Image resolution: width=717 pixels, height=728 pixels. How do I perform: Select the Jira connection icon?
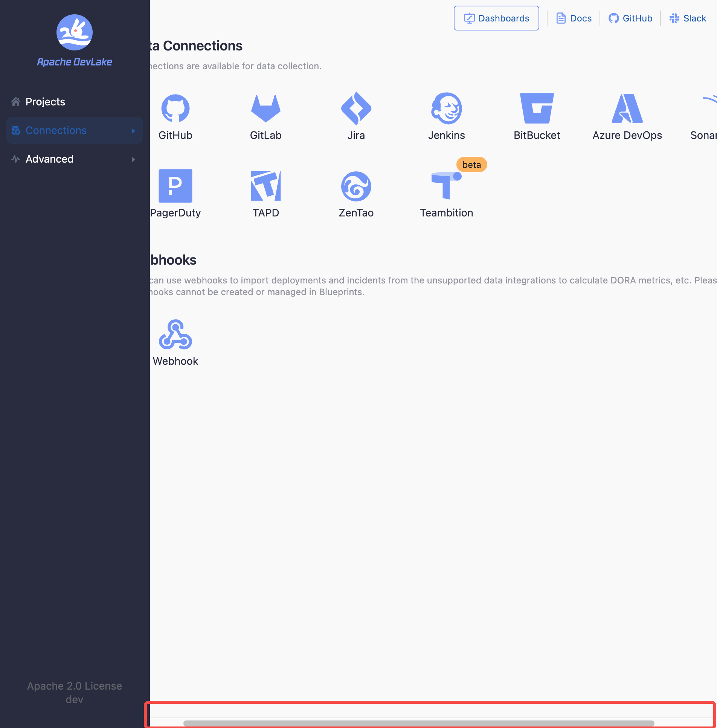click(356, 108)
